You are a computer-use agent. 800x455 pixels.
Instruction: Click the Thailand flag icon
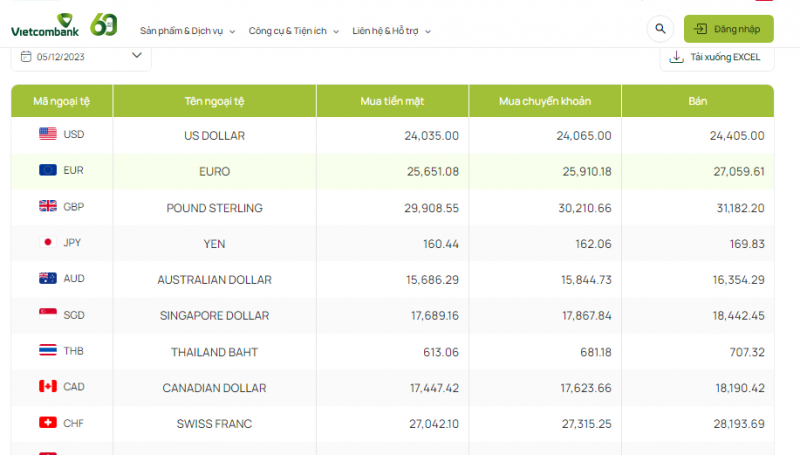[48, 351]
